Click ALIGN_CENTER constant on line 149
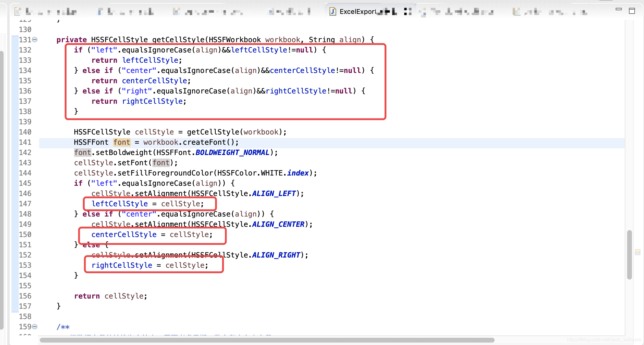This screenshot has width=644, height=345. coord(278,224)
